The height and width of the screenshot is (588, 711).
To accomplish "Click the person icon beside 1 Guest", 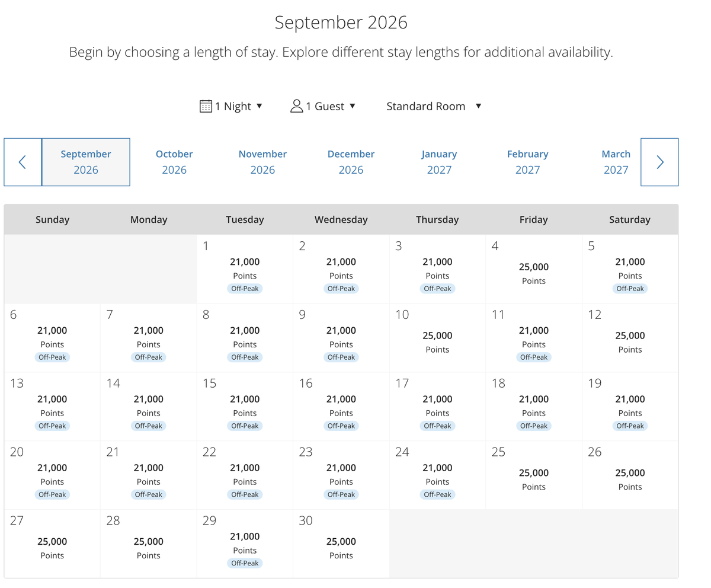I will pyautogui.click(x=296, y=106).
